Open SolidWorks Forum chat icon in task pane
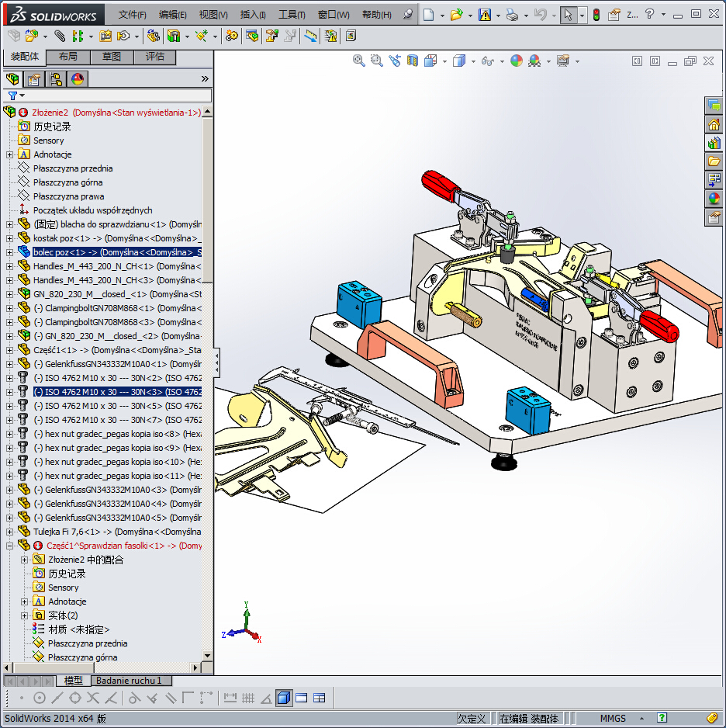Screen dimensions: 726x728 pyautogui.click(x=714, y=106)
